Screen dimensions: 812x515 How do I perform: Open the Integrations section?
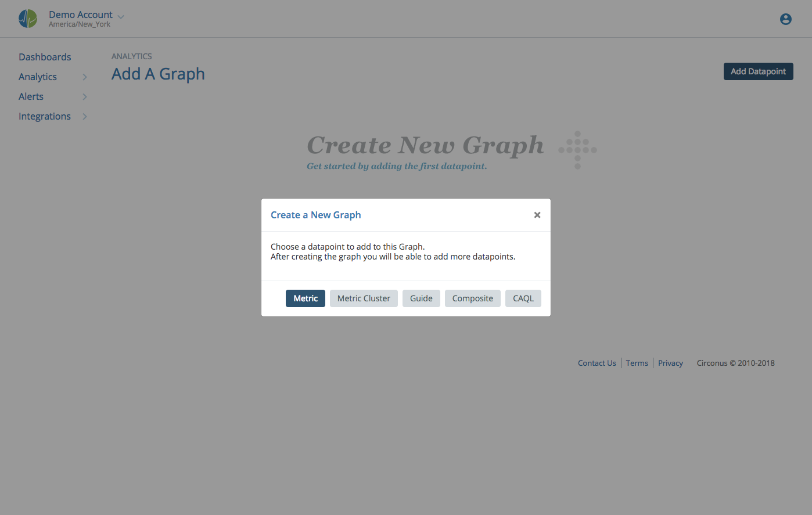click(45, 116)
